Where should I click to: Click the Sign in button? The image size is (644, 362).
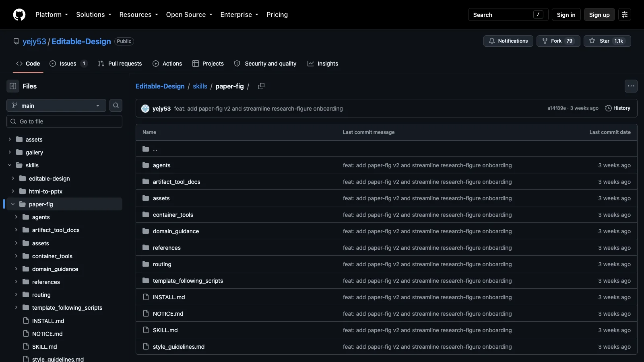pyautogui.click(x=566, y=14)
